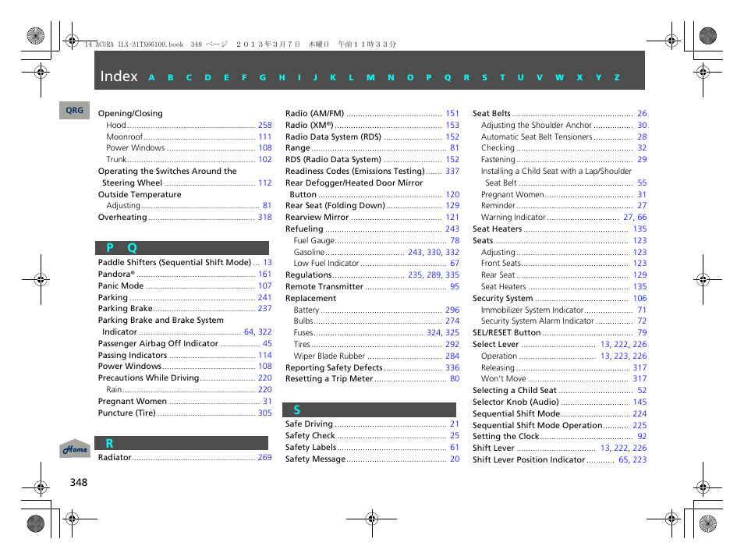Open page 61 for Safety Labels

(x=455, y=447)
